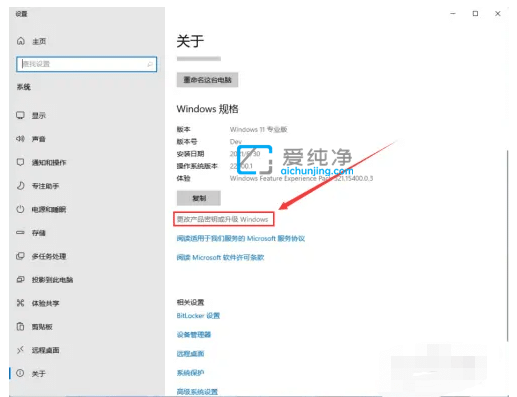This screenshot has height=397, width=517.
Task: Click the 重命名这台电脑 button
Action: click(207, 80)
